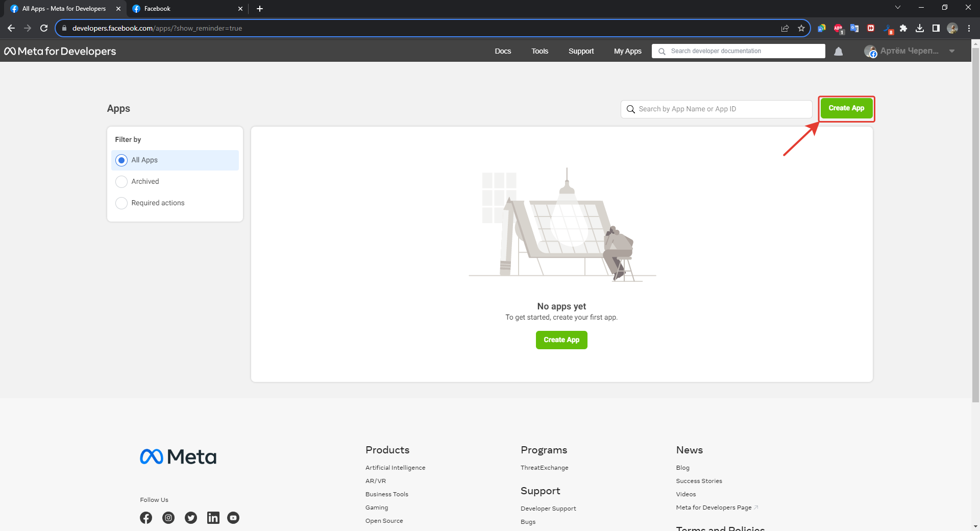
Task: Click the top-right Create App button
Action: click(x=846, y=108)
